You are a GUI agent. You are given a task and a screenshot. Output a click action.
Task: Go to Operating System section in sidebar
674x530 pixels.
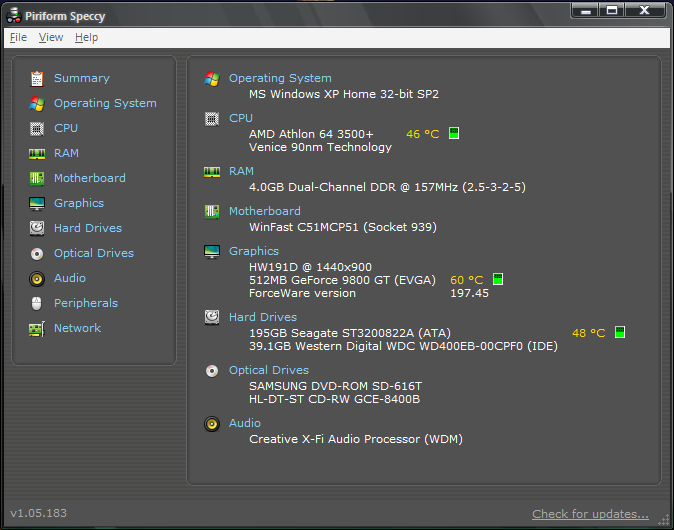point(105,103)
